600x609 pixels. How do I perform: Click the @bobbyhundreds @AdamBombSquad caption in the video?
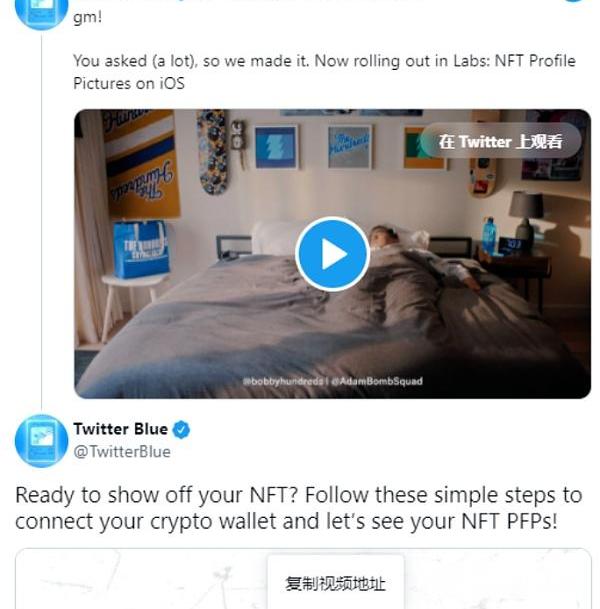(x=333, y=381)
